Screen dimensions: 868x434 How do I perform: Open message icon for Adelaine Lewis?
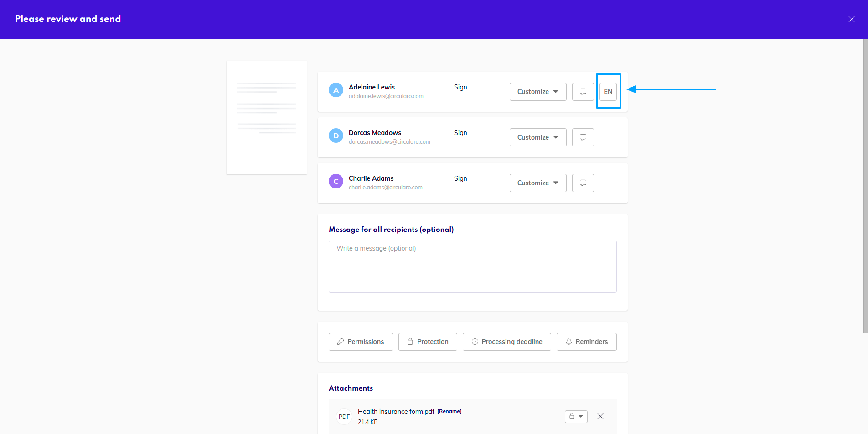(x=583, y=92)
